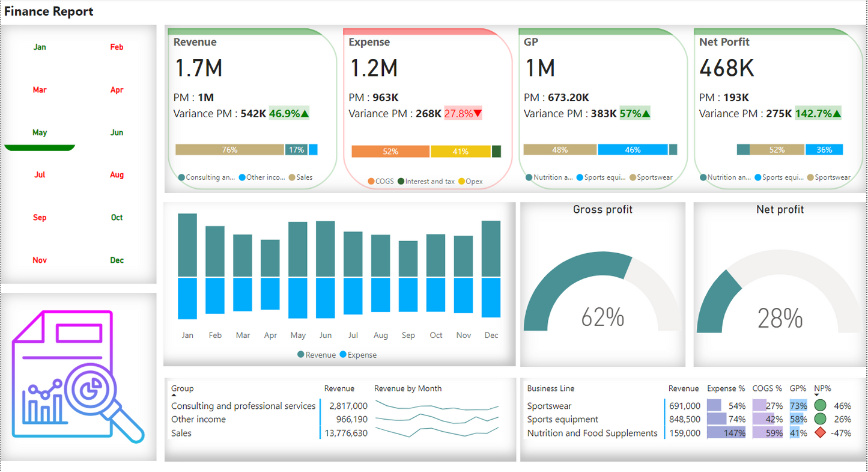Click the Gross profit 62% gauge
The height and width of the screenshot is (472, 868).
point(602,295)
